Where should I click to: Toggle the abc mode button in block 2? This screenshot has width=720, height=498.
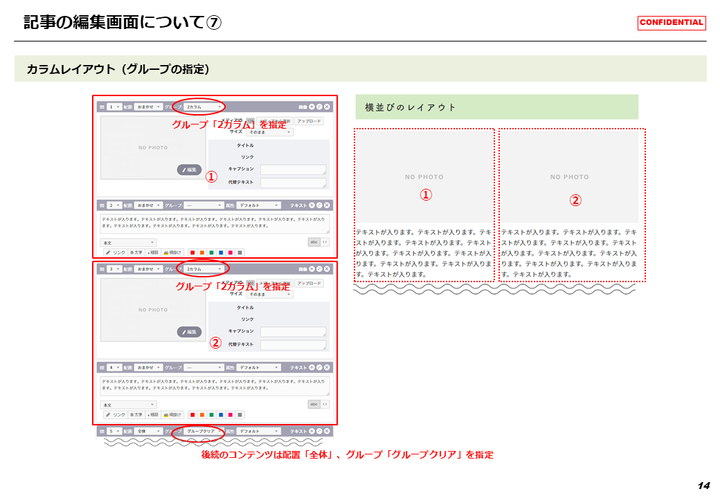point(313,241)
